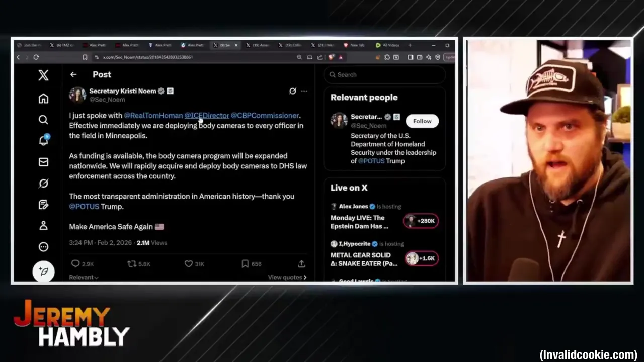644x362 pixels.
Task: Open a new browser tab with plus
Action: 410,45
